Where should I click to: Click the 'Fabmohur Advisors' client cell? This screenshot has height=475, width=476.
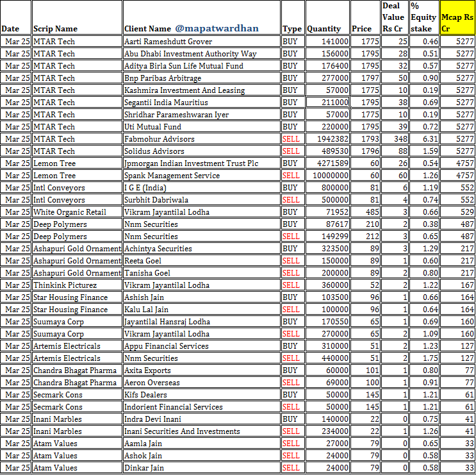pyautogui.click(x=202, y=138)
